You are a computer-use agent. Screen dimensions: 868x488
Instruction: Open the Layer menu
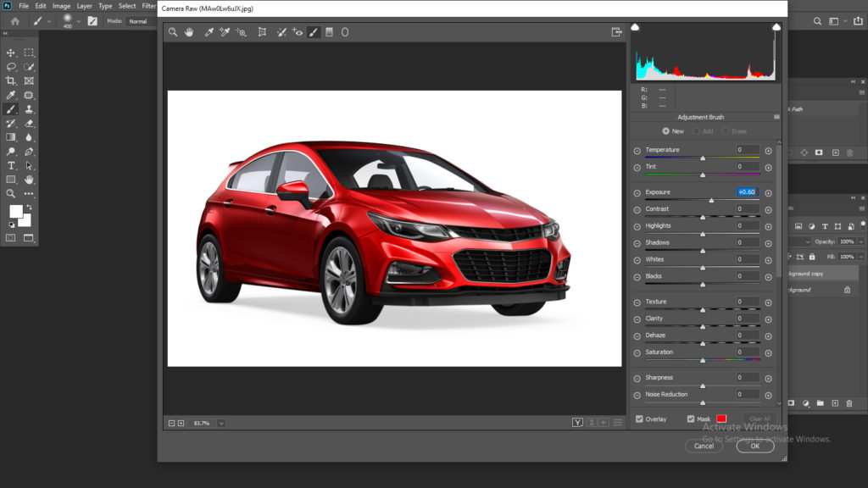(x=84, y=6)
